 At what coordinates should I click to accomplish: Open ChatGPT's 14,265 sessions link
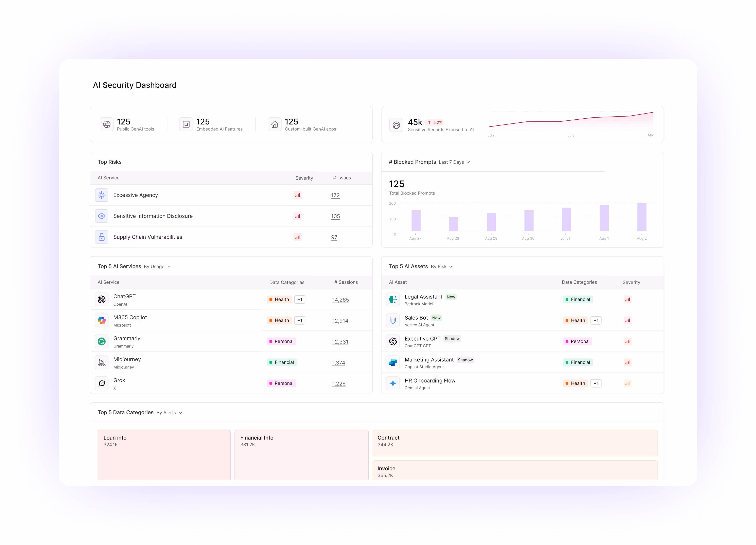tap(340, 300)
